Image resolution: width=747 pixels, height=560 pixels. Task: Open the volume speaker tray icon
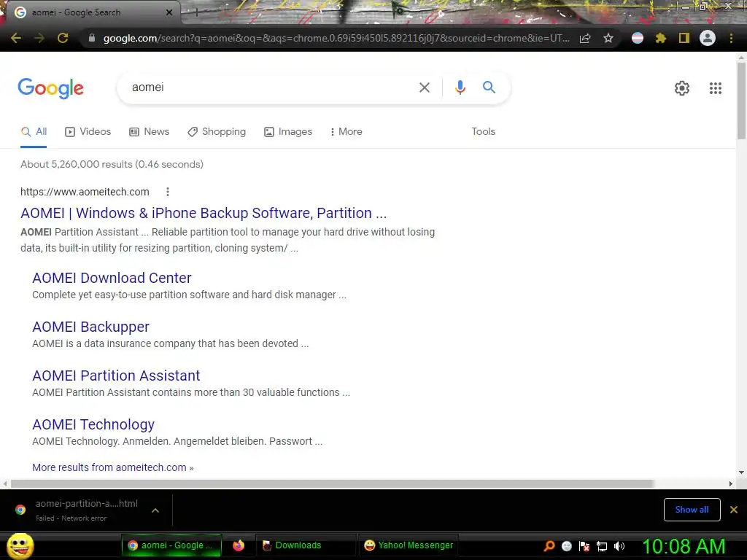click(x=619, y=546)
